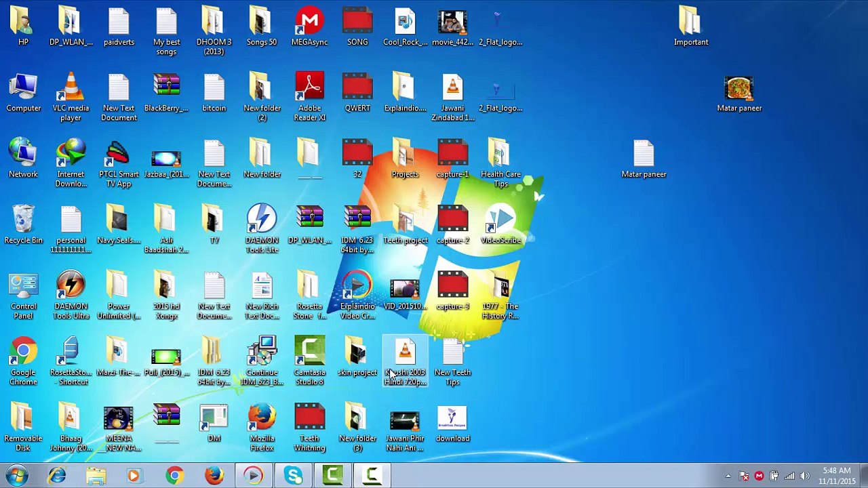Launch Internet Explorer from the taskbar
The width and height of the screenshot is (868, 488).
tap(57, 476)
